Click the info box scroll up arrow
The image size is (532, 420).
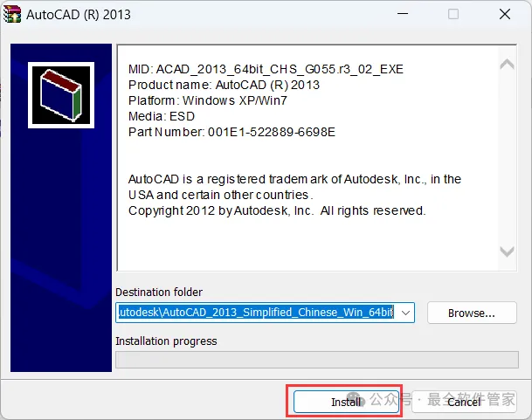click(x=507, y=64)
